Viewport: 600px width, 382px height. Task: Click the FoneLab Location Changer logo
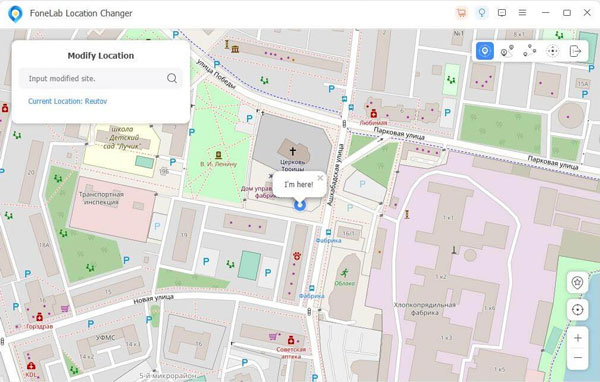point(15,13)
